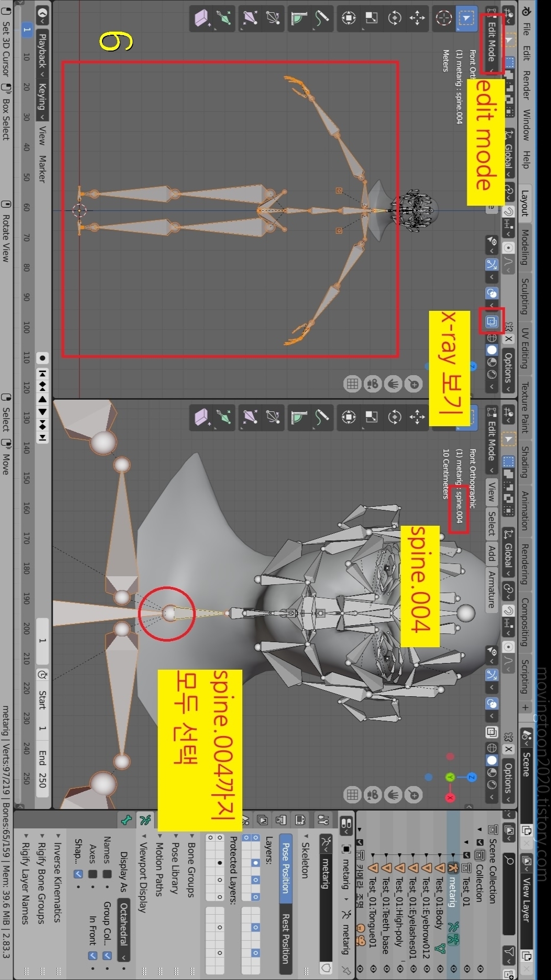Select the Transform tool in the head close-up viewport

click(x=348, y=417)
